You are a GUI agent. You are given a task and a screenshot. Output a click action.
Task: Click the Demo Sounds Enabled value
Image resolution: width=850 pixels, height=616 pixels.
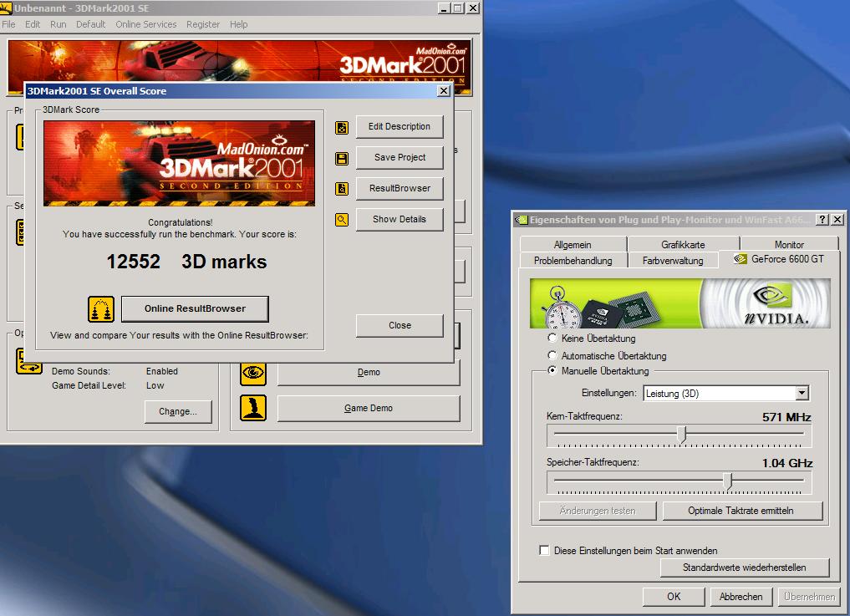coord(162,371)
